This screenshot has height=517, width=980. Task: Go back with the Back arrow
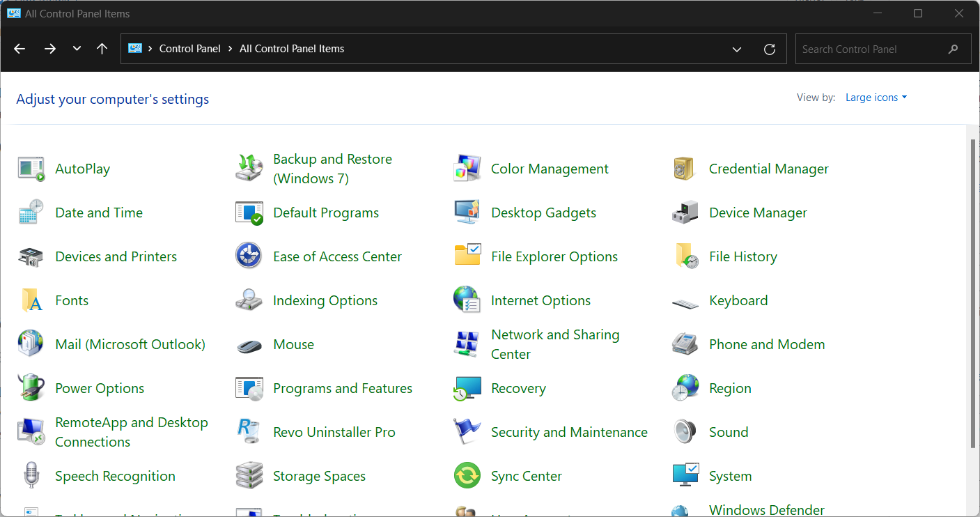tap(20, 49)
